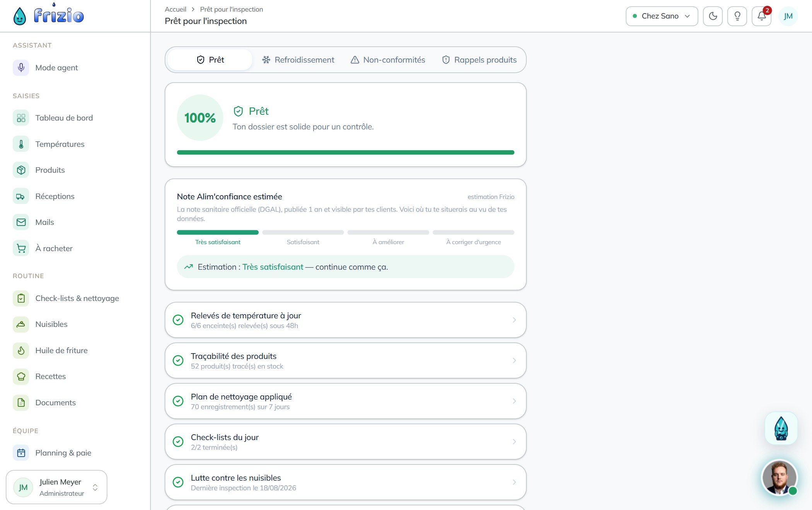Open Mode agent microphone icon
The height and width of the screenshot is (510, 812).
[x=21, y=68]
